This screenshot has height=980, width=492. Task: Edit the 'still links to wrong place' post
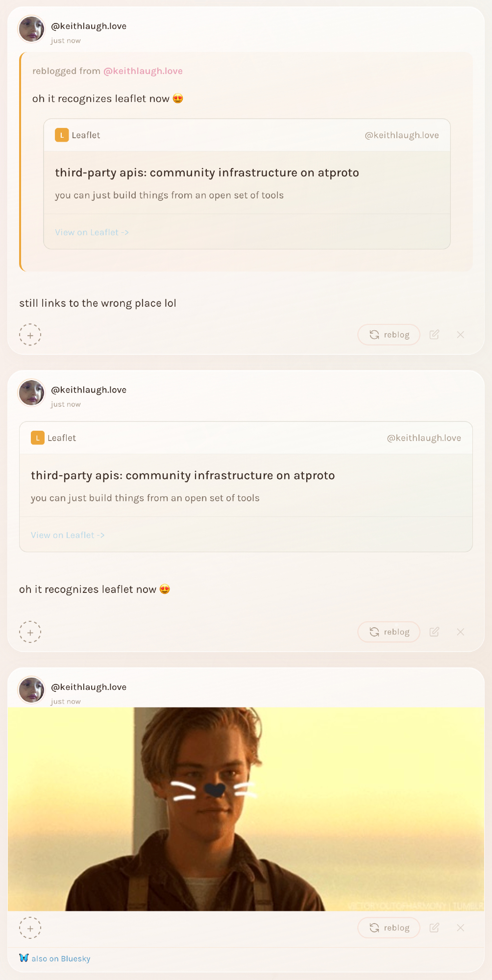pyautogui.click(x=434, y=335)
